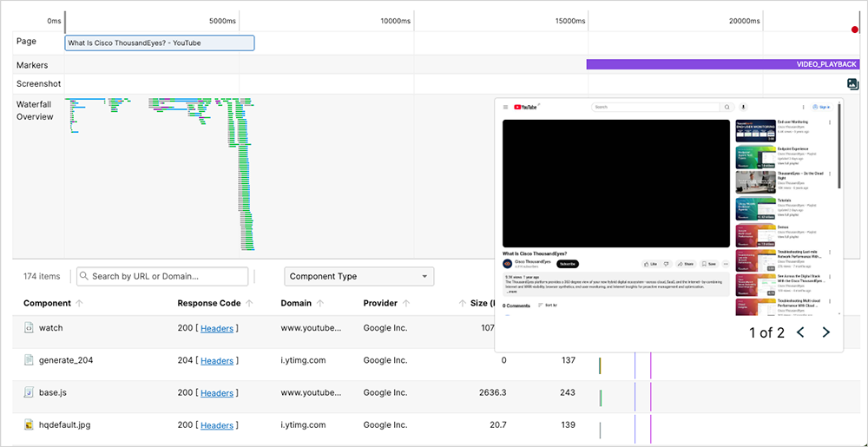Screen dimensions: 868x447
Task: Sort by Response Code column arrow
Action: pos(249,303)
